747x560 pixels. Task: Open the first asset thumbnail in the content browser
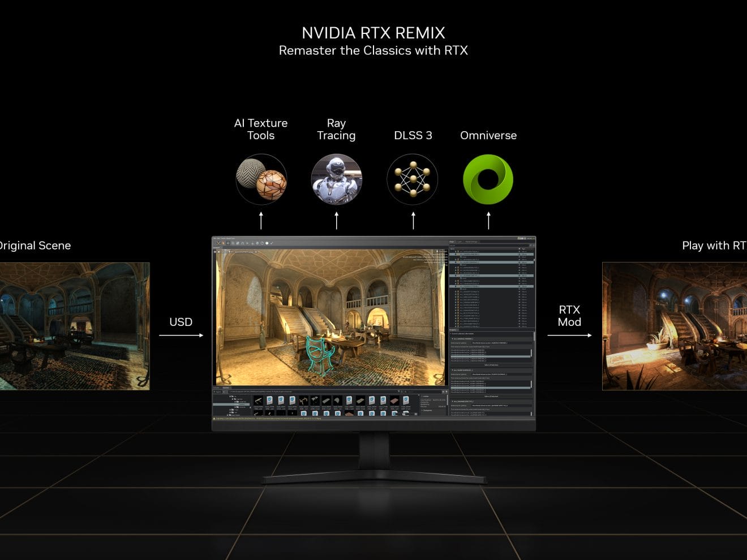[258, 400]
